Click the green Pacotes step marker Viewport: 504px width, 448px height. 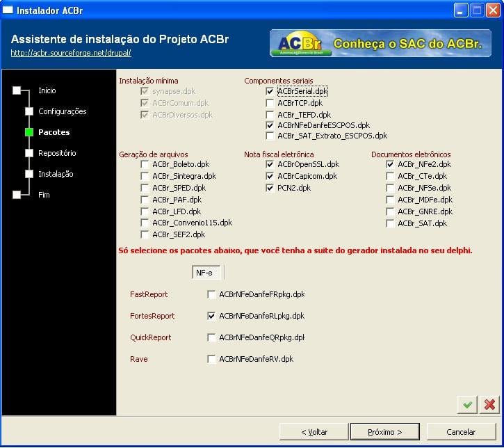(x=29, y=132)
